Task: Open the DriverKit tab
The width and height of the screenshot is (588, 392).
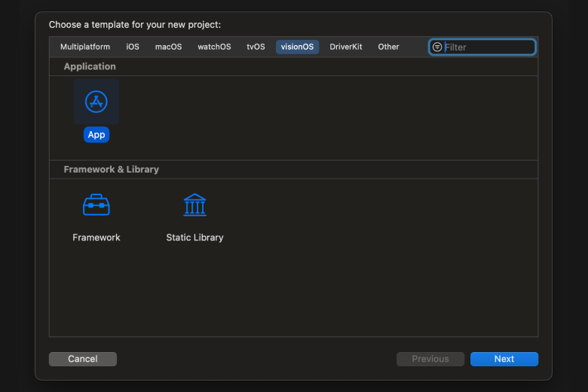Action: click(x=346, y=47)
